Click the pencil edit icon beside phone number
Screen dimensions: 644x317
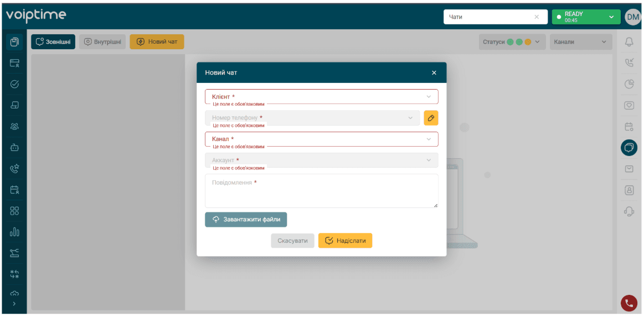pyautogui.click(x=431, y=118)
